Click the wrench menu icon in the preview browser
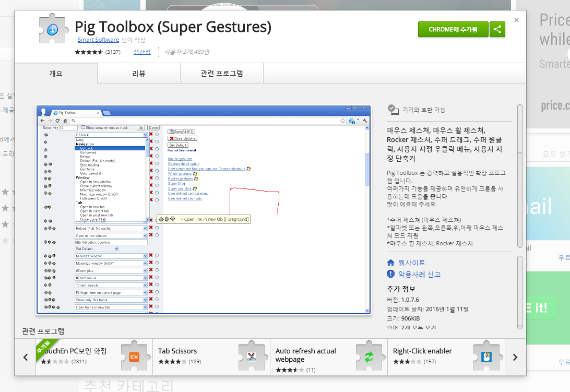The height and width of the screenshot is (392, 570). [365, 121]
